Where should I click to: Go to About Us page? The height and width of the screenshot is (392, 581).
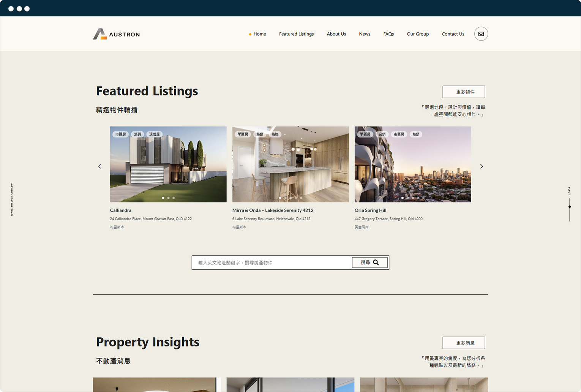pos(336,34)
